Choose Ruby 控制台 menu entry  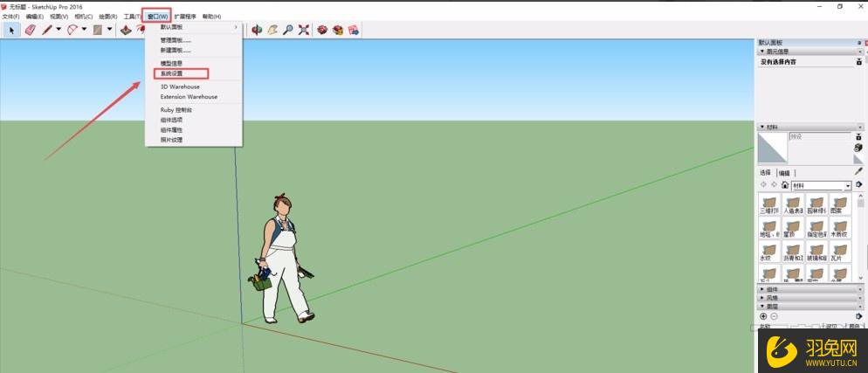(x=193, y=110)
